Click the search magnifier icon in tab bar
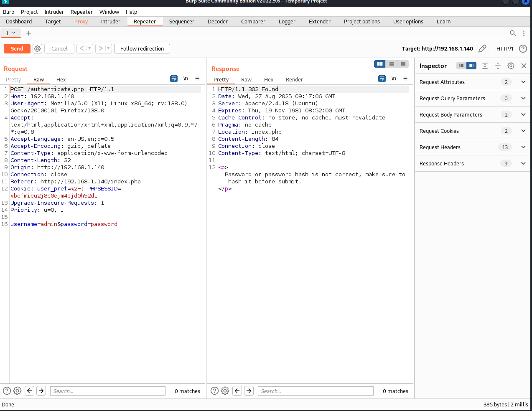532x411 pixels. coord(513,33)
